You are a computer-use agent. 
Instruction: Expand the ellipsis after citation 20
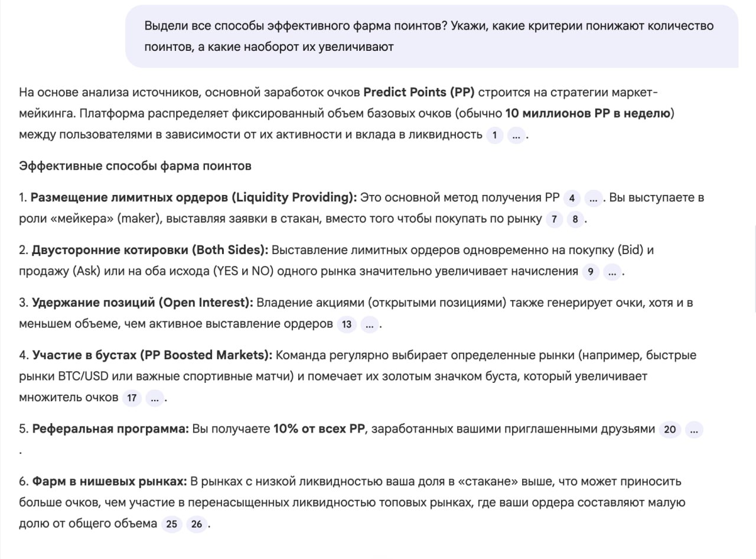coord(693,430)
